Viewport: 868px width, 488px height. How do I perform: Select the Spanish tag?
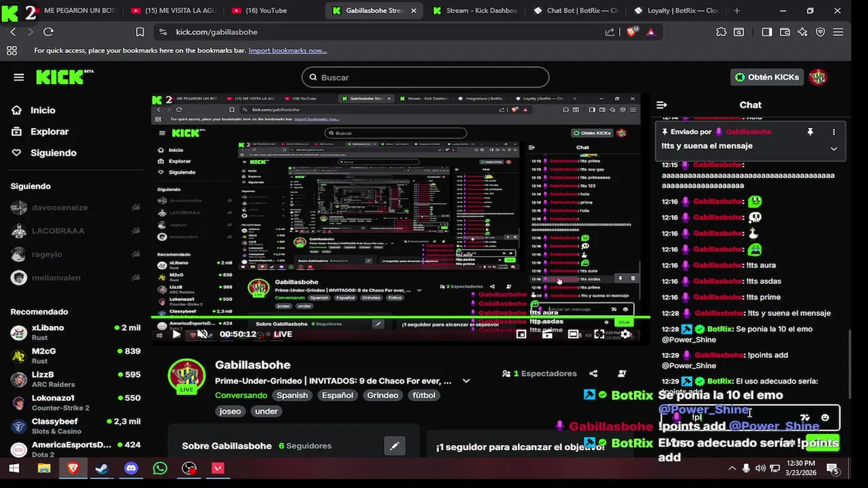point(292,395)
